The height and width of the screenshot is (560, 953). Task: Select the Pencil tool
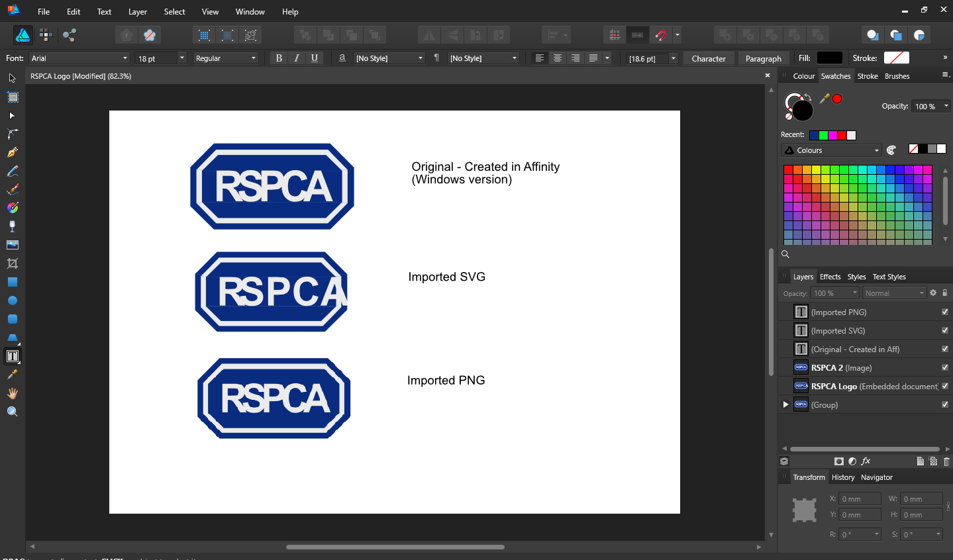[x=12, y=171]
